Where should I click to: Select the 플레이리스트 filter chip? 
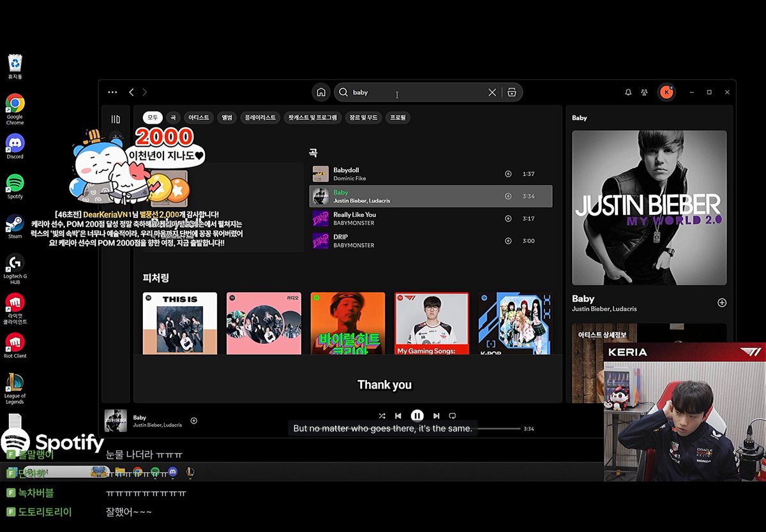click(260, 117)
